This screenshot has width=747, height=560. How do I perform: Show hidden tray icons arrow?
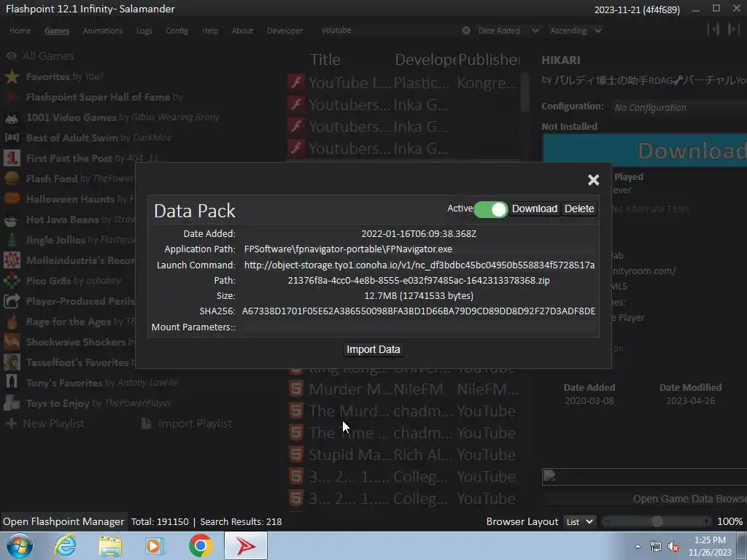(638, 546)
